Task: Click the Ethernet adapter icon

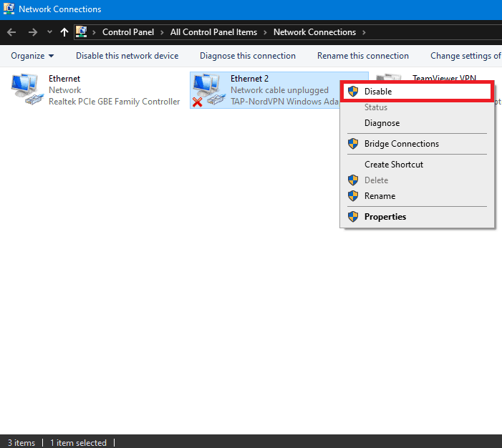Action: tap(27, 90)
